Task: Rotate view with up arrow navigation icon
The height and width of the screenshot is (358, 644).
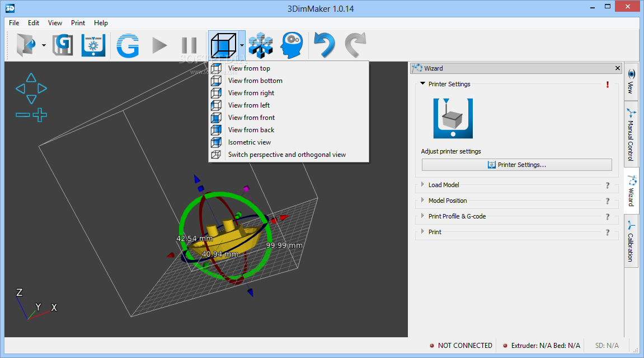Action: point(31,78)
